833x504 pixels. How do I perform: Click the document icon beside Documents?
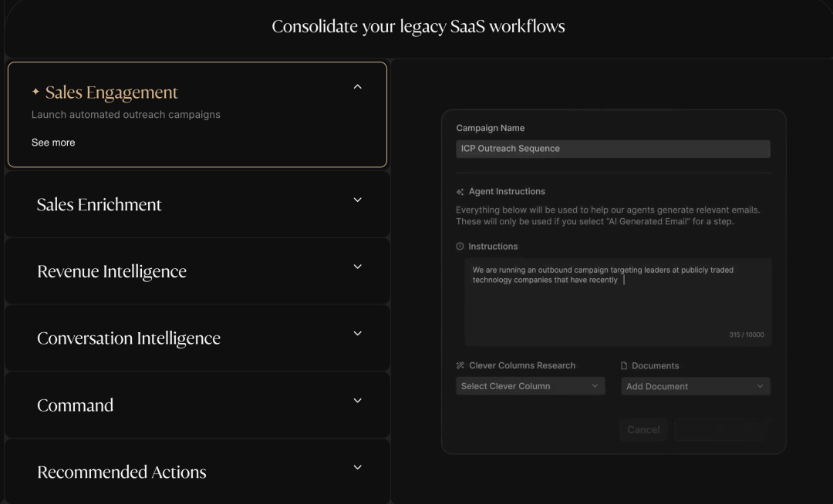click(x=625, y=366)
